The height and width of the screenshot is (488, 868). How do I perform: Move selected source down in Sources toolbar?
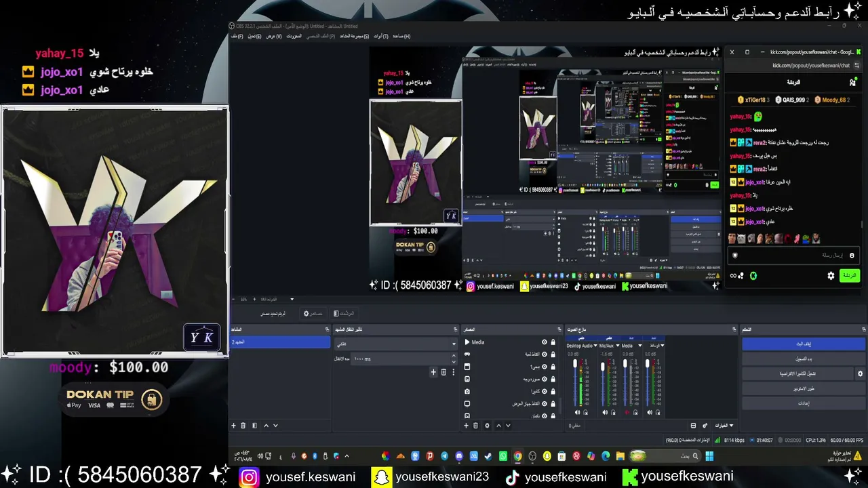[508, 426]
